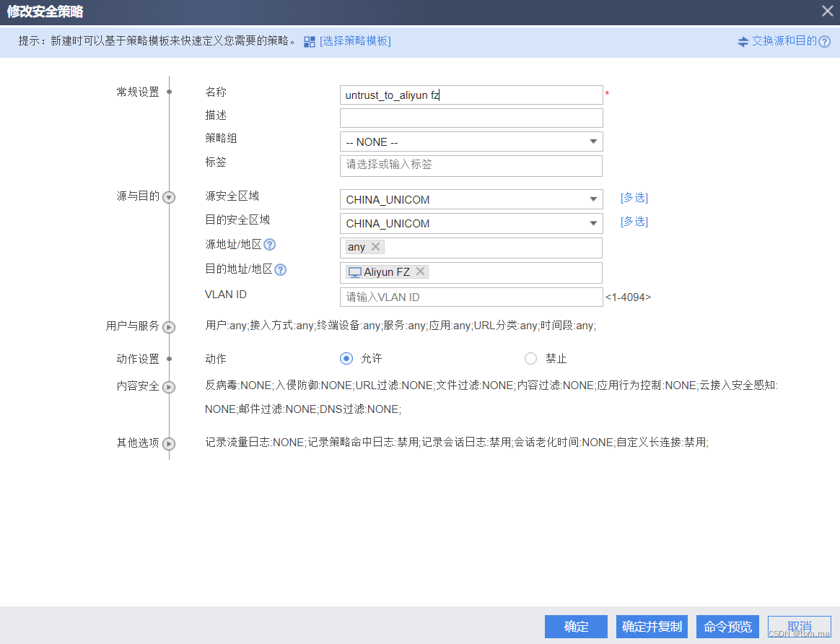Click the 常规设置 section label
The image size is (840, 644).
(139, 92)
